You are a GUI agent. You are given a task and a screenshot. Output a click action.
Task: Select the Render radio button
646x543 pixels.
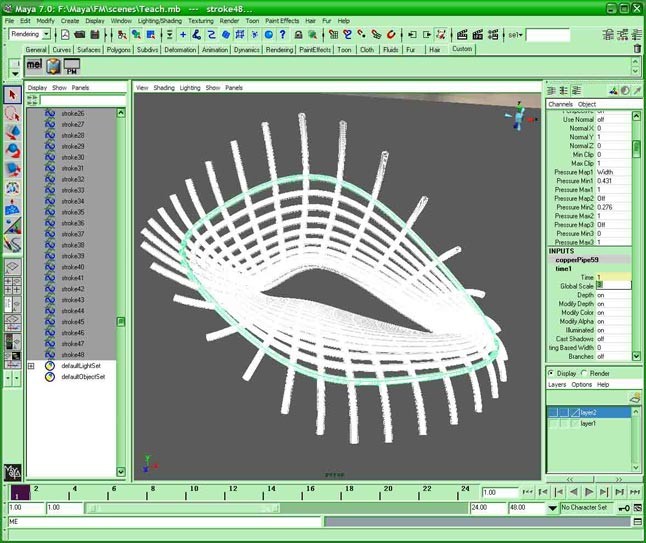click(585, 373)
